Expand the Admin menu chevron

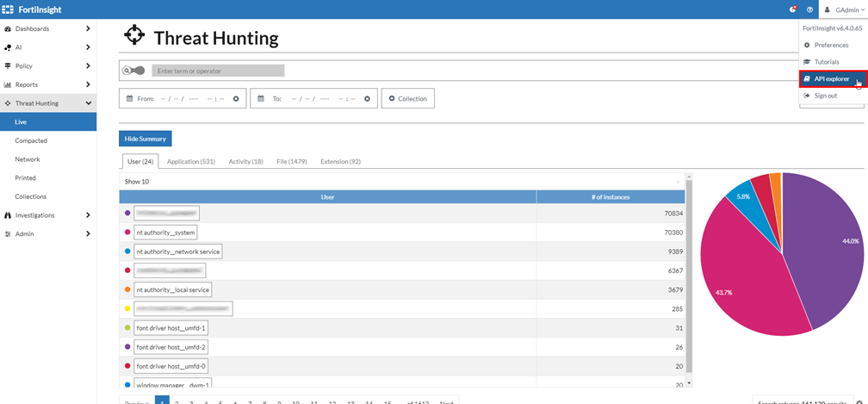[x=88, y=234]
